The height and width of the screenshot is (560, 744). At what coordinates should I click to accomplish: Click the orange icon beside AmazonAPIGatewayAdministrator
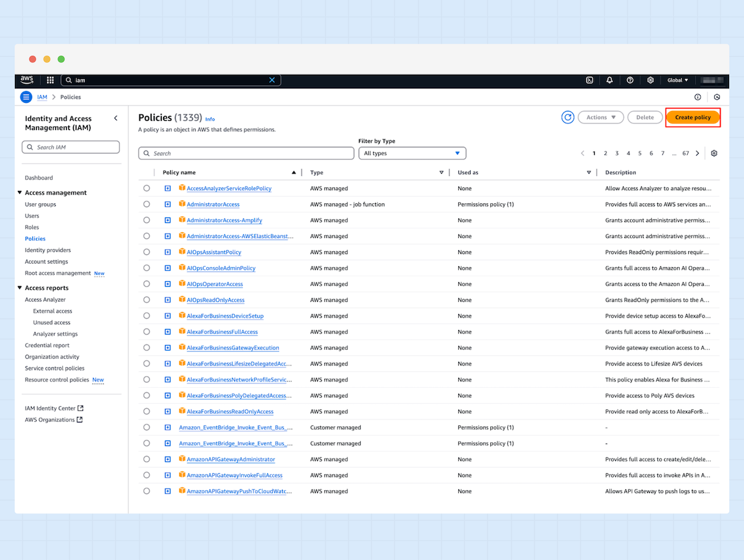point(182,459)
